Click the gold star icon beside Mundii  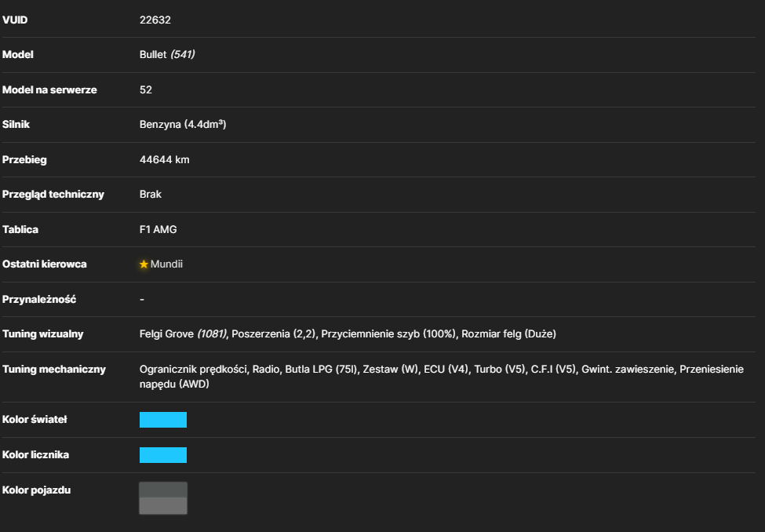pyautogui.click(x=144, y=264)
